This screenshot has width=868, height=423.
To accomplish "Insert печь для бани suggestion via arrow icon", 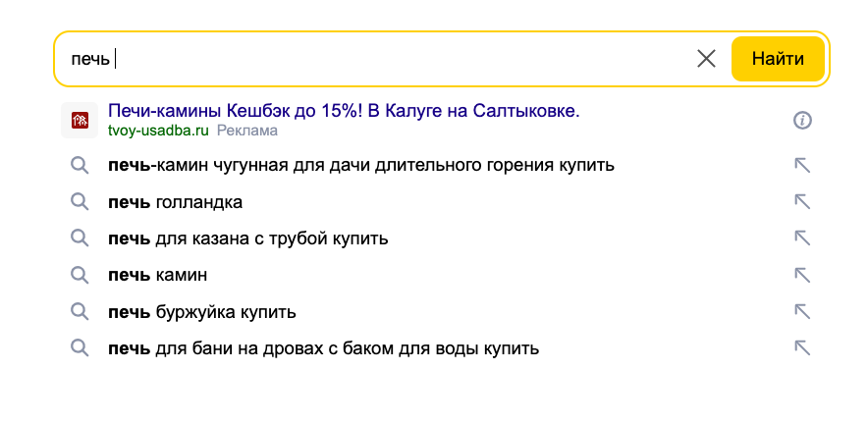I will click(x=802, y=348).
